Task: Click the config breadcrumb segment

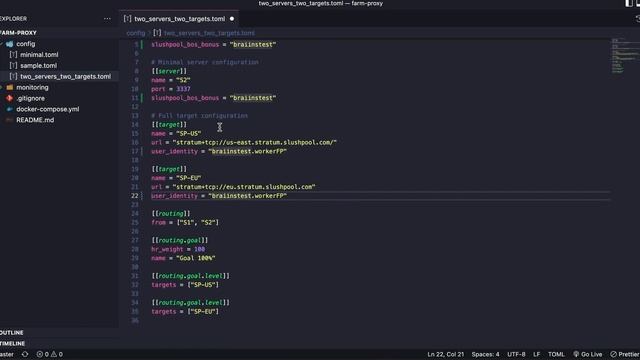Action: pos(136,33)
